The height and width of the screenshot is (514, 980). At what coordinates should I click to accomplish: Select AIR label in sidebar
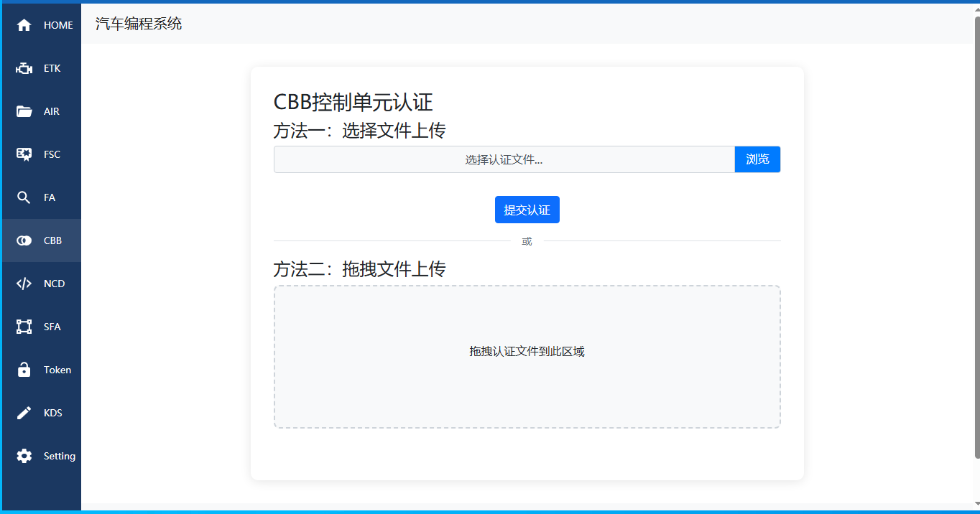point(52,111)
